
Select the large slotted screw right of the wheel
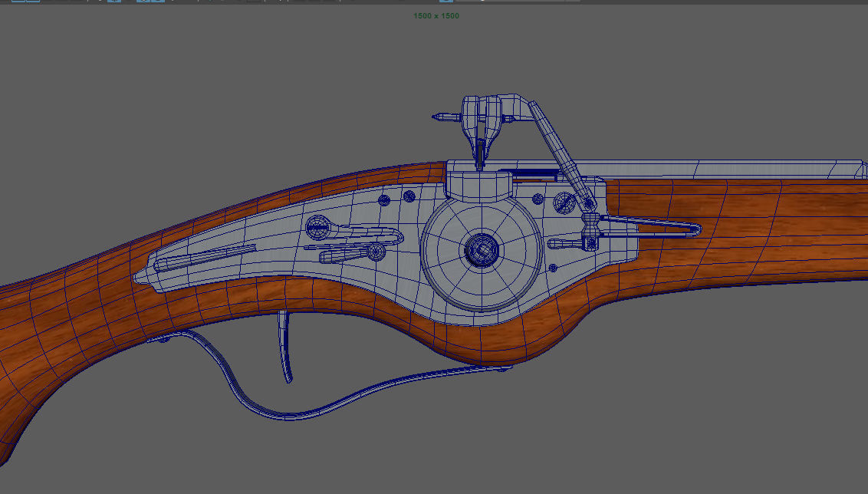tap(564, 203)
